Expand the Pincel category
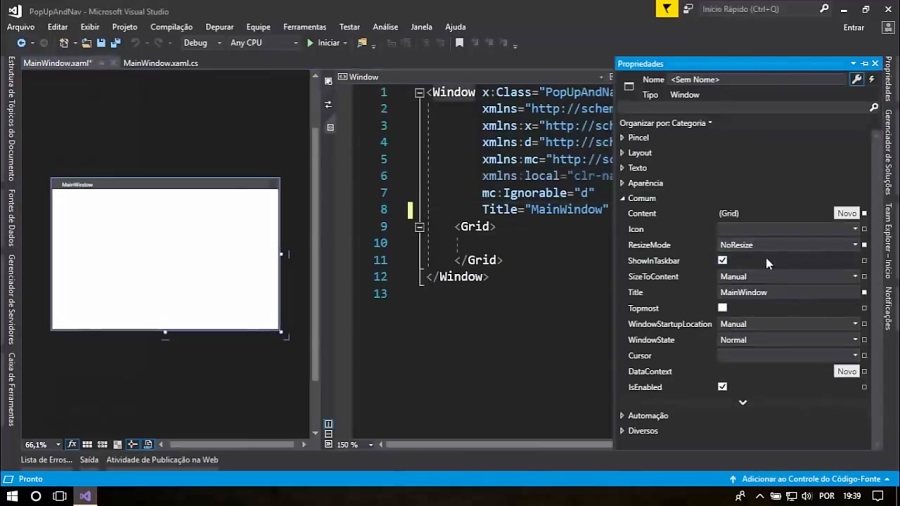 [x=622, y=138]
